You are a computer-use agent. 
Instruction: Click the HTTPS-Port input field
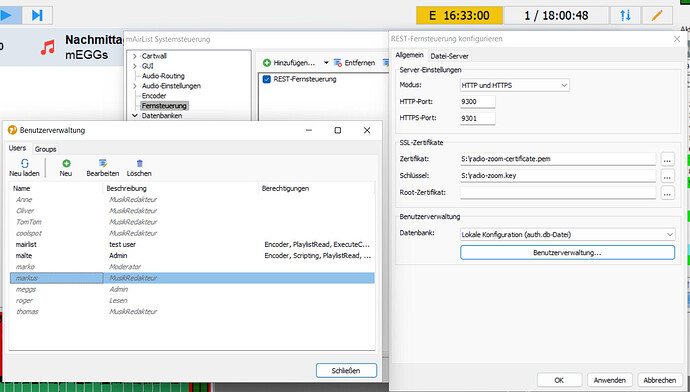[477, 118]
